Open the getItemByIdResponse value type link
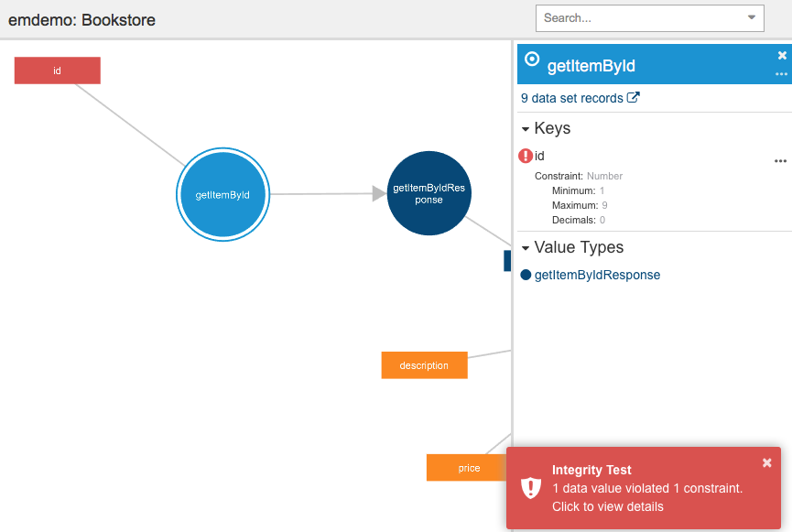The height and width of the screenshot is (532, 792). pos(597,275)
